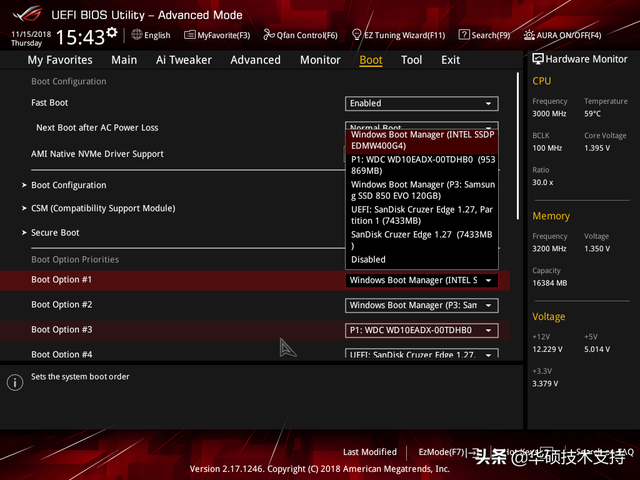Toggle AURA ON/OFF(F4)
The height and width of the screenshot is (480, 640).
pos(562,35)
